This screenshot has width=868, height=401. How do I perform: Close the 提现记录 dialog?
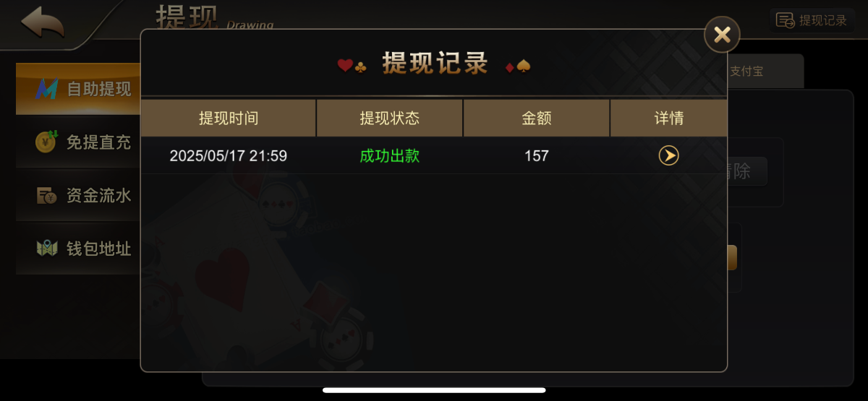tap(722, 34)
